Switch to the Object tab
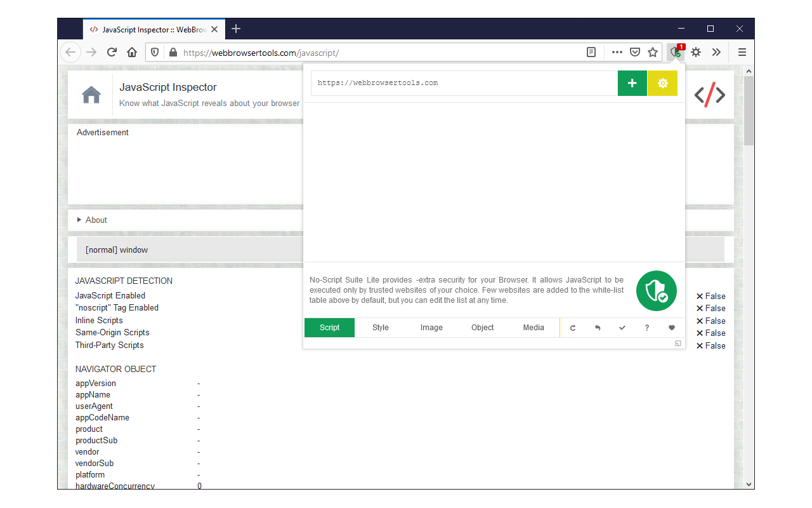 [x=483, y=328]
